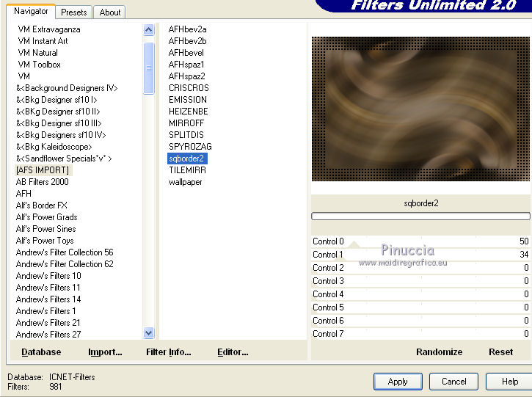Select Alf's Power Grads category
The height and width of the screenshot is (397, 532).
click(x=46, y=217)
